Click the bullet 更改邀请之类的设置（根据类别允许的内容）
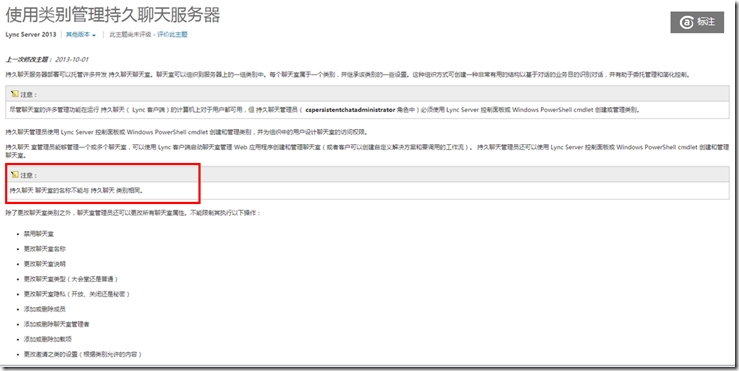 [x=83, y=354]
